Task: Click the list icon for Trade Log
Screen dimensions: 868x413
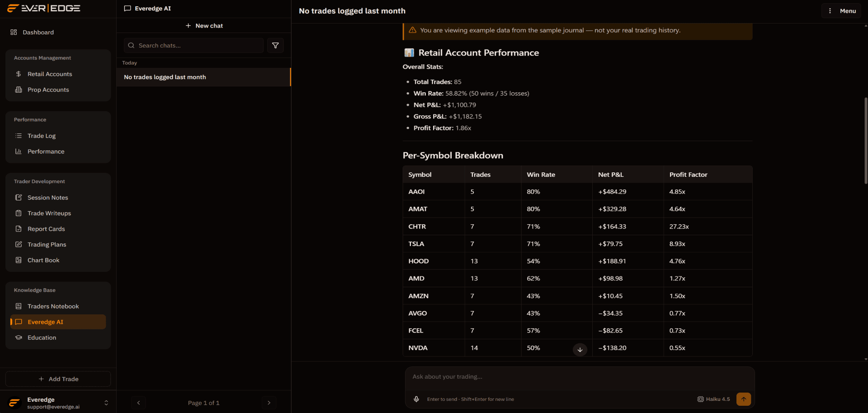Action: [x=19, y=136]
